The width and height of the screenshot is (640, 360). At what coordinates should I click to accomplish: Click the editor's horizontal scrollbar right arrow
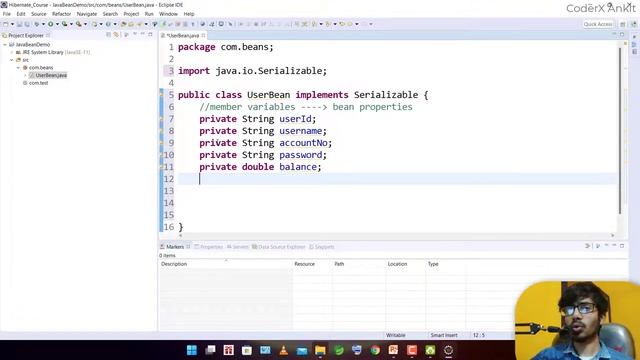(612, 236)
